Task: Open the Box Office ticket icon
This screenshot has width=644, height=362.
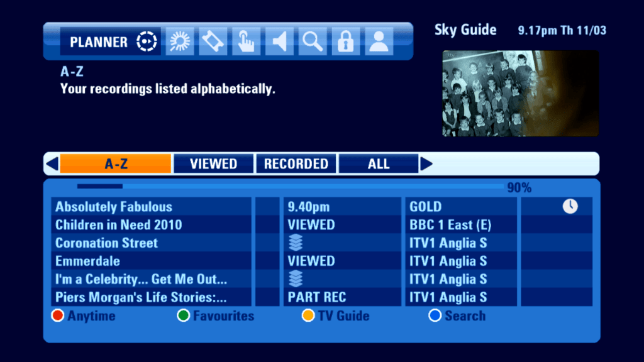Action: pos(213,41)
